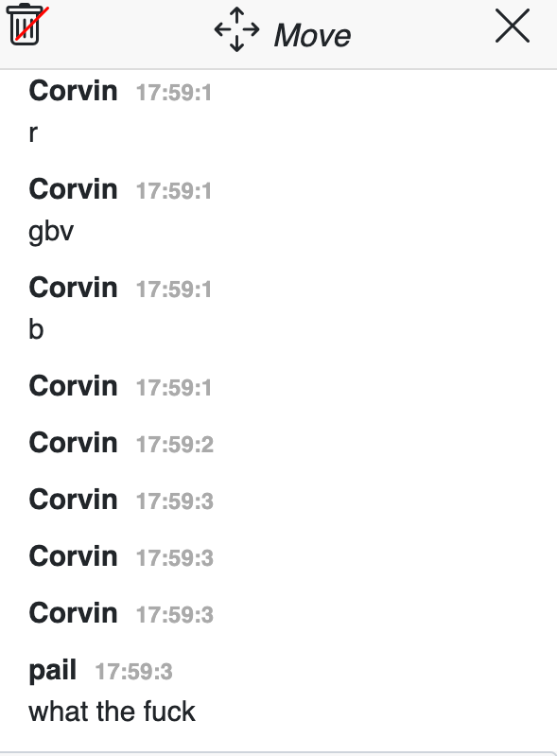Click the Corvin name beside the 17:59:2 timestamp

coord(73,443)
